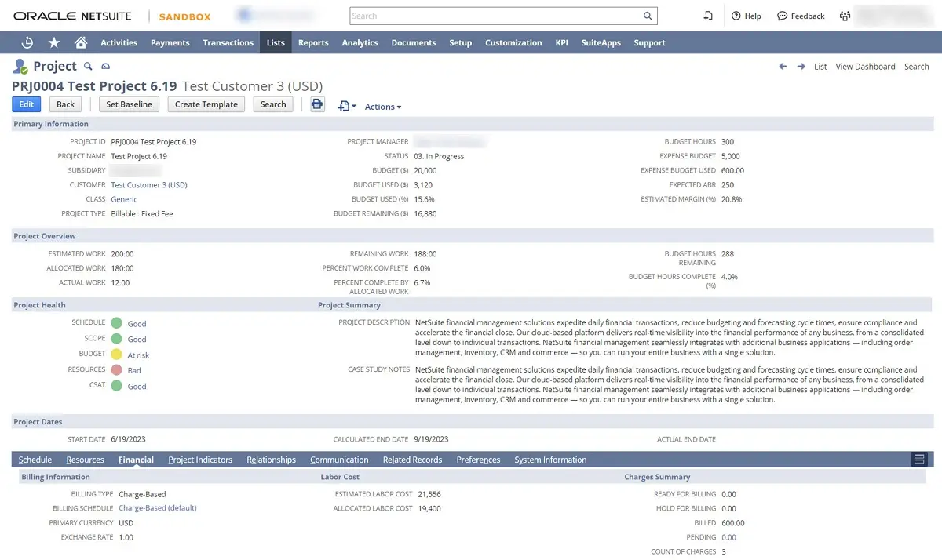Switch to the System Information subtab
The image size is (942, 560).
550,460
